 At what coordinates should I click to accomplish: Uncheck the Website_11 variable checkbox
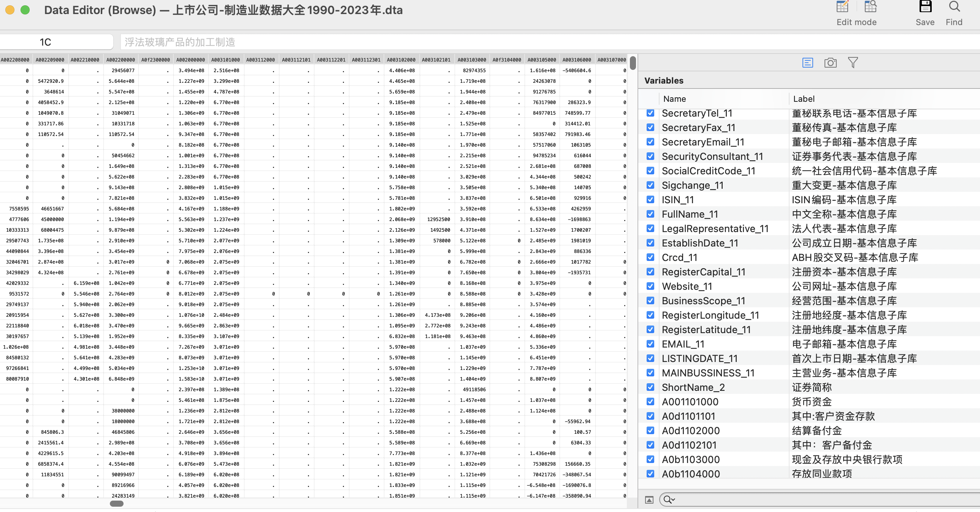click(x=650, y=286)
